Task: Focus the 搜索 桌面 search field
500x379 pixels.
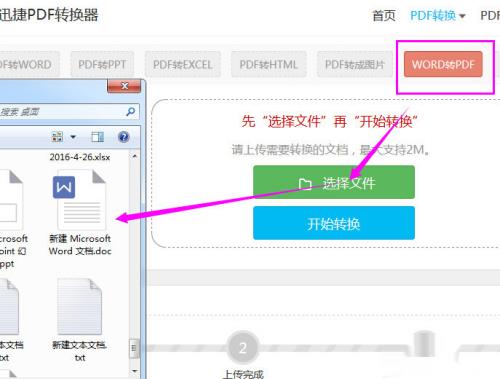Action: point(68,111)
